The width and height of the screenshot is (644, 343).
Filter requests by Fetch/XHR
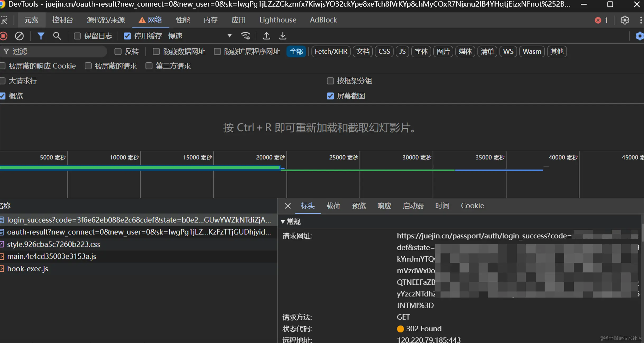331,52
